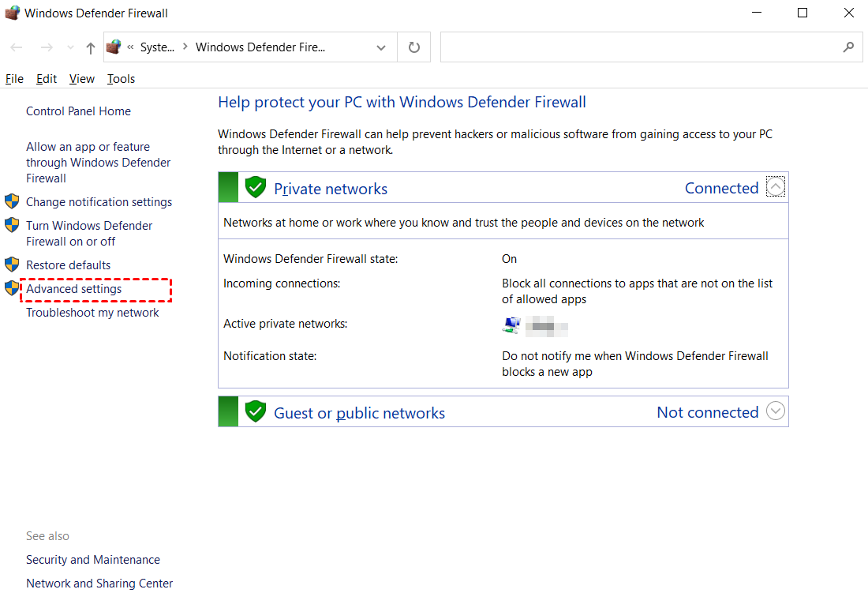Open the Recent locations dropdown arrow

[x=70, y=47]
